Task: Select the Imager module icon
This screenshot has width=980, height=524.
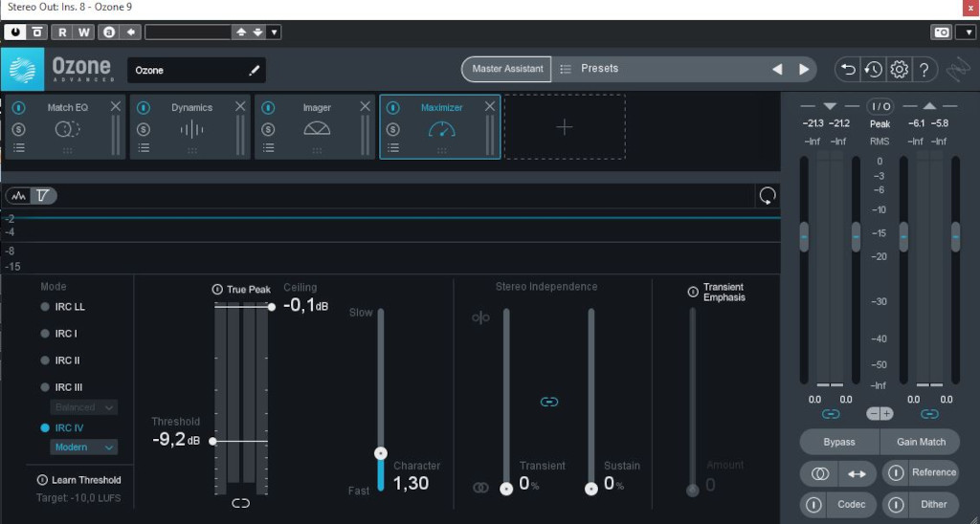Action: point(317,128)
